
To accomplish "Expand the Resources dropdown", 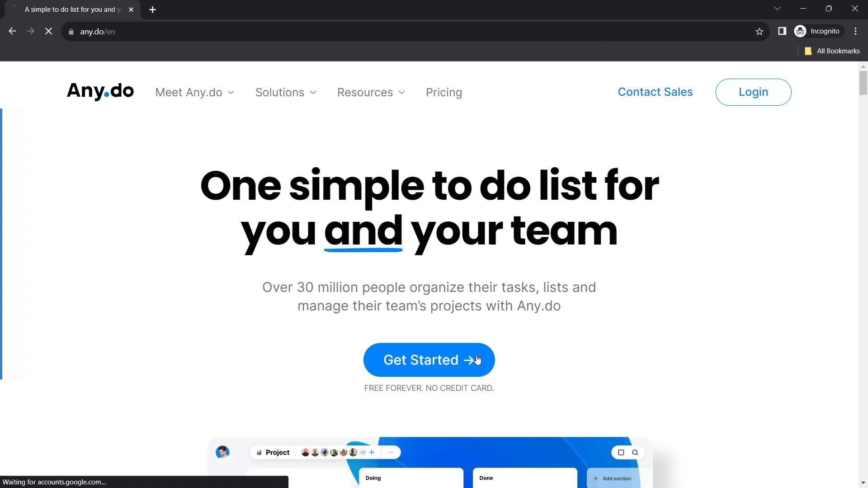I will point(371,92).
